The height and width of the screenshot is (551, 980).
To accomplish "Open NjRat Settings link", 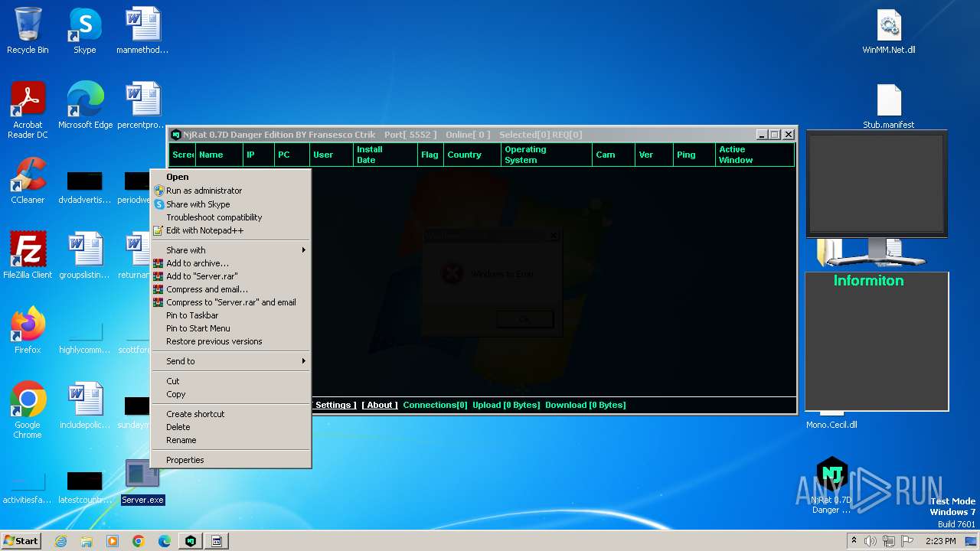I will [x=334, y=405].
